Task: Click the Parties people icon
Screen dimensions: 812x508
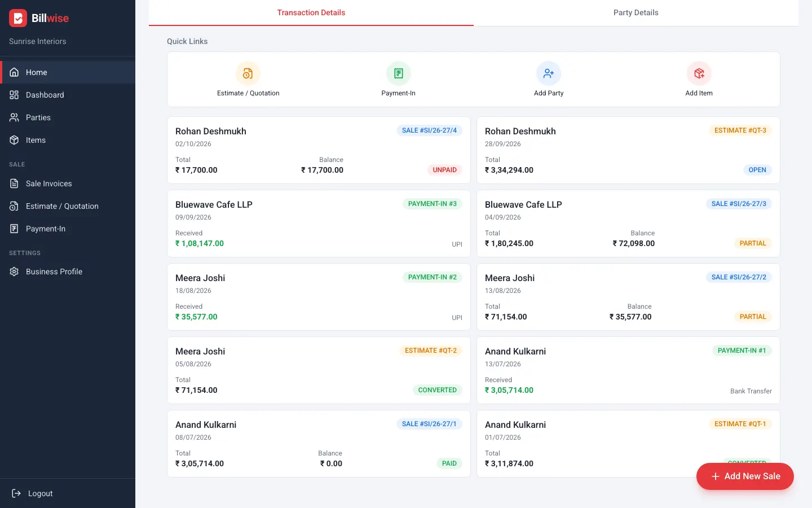Action: (x=15, y=117)
